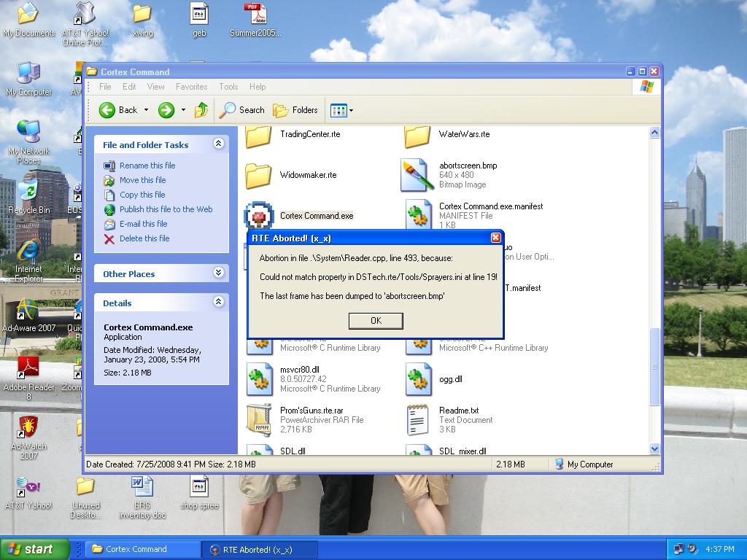Open the Favorites menu
Viewport: 747px width, 560px height.
(x=191, y=87)
